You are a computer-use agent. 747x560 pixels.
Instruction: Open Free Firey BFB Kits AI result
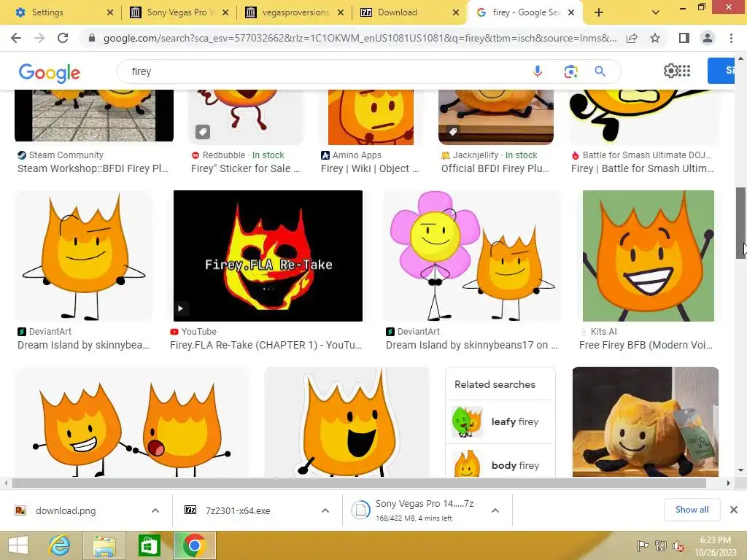tap(646, 345)
